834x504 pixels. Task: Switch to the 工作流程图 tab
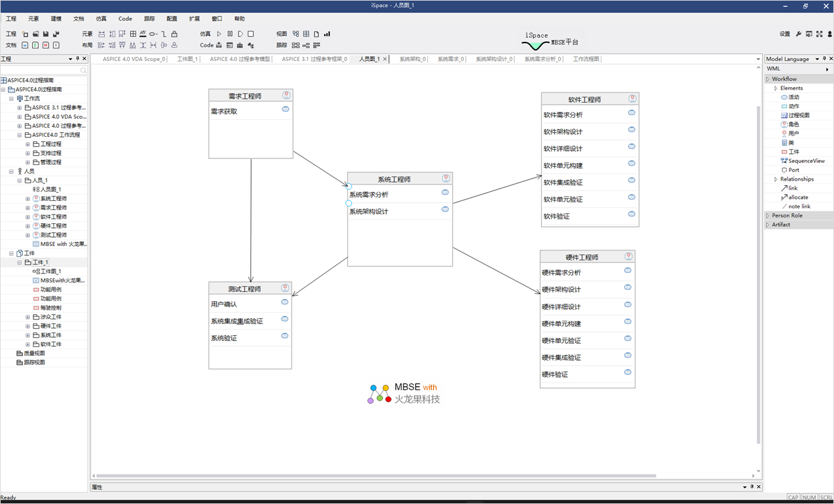point(586,59)
